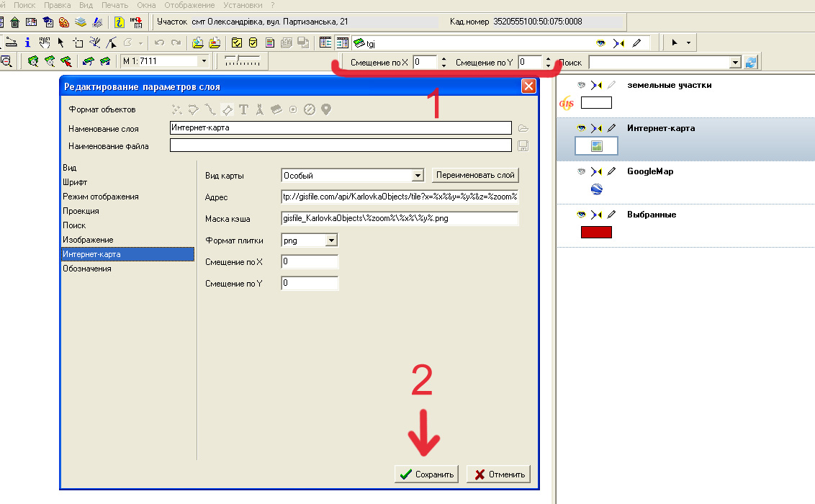Viewport: 815px width, 504px height.
Task: Click the Сохранить button
Action: (426, 474)
